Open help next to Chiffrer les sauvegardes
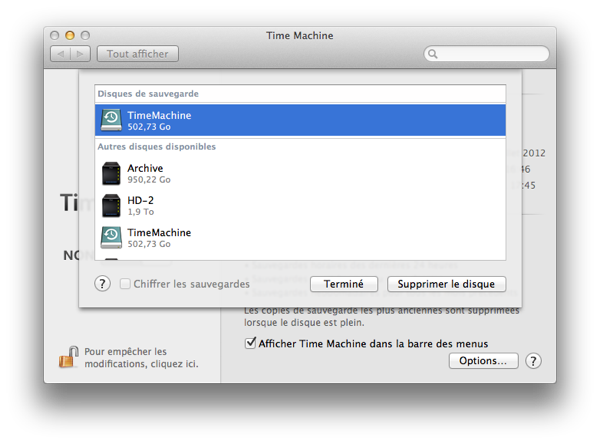 point(102,284)
